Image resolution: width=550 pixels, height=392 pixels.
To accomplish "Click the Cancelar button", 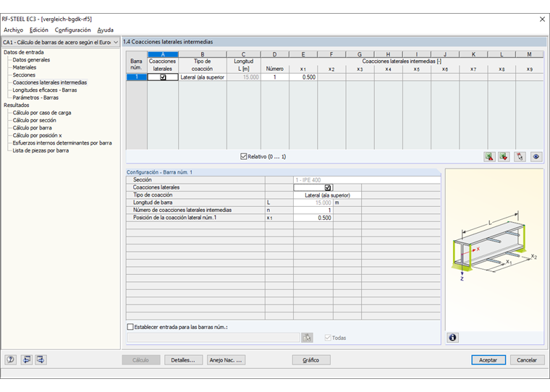I will click(x=527, y=360).
